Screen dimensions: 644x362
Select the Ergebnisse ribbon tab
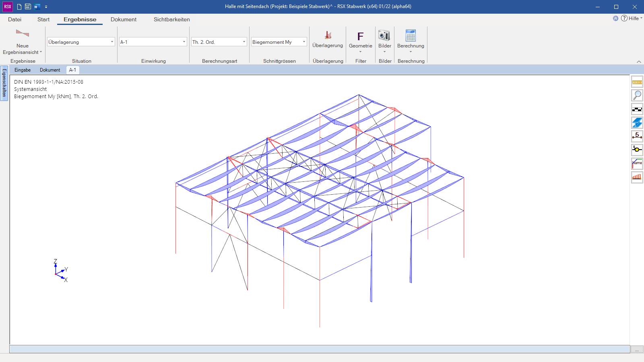pos(80,19)
